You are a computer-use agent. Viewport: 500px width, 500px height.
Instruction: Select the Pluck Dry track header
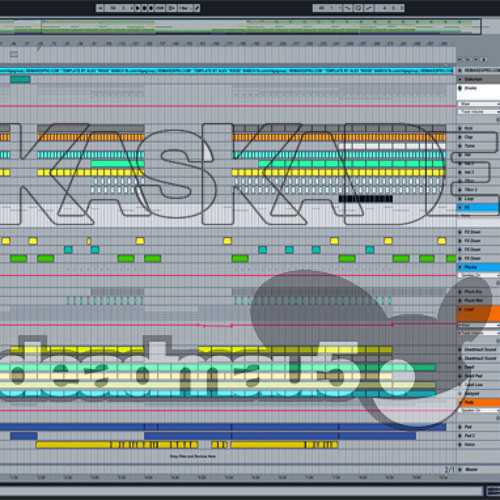pyautogui.click(x=478, y=292)
